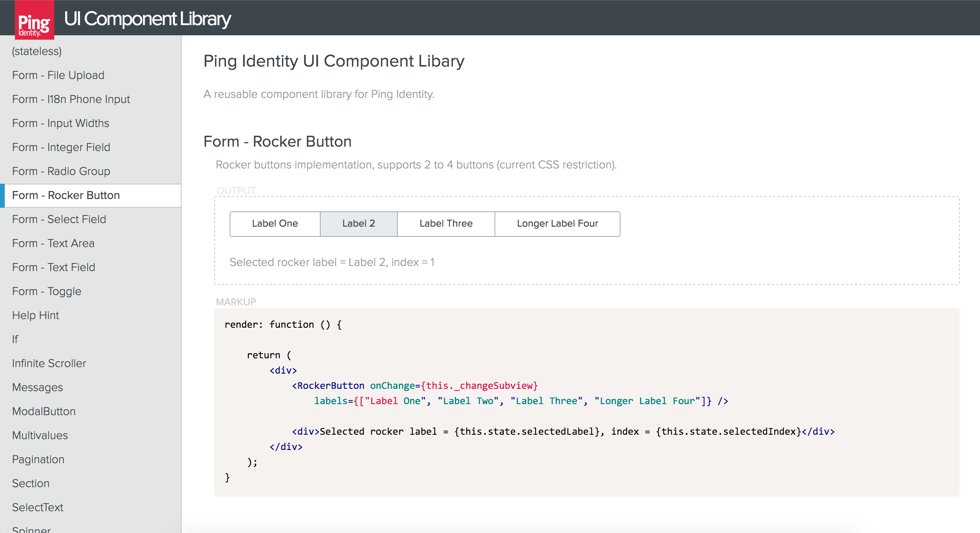This screenshot has width=980, height=533.
Task: Click the UI Component Library header title
Action: (147, 19)
